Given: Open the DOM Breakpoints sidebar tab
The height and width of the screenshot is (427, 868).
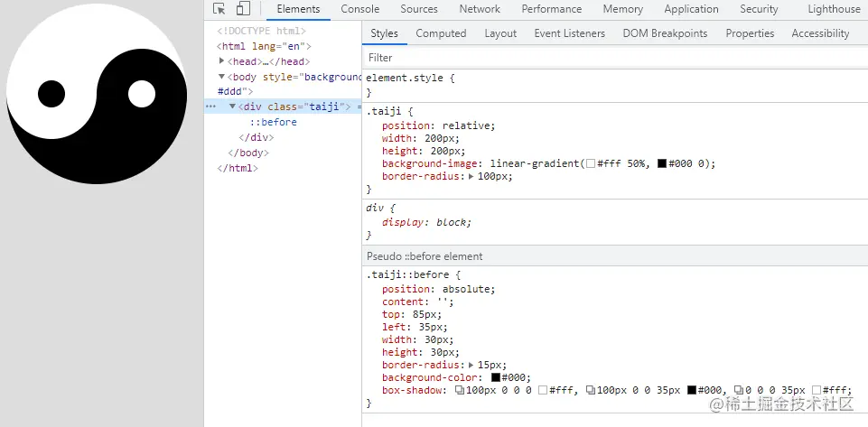Looking at the screenshot, I should coord(665,33).
